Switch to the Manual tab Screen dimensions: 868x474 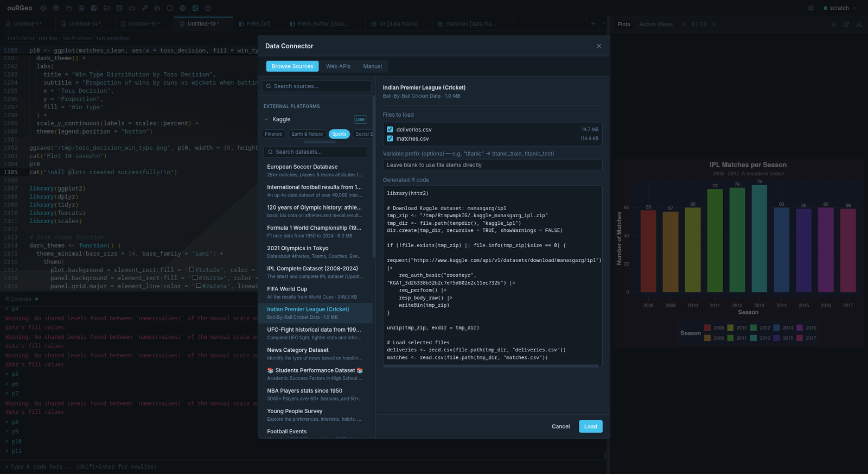(x=372, y=66)
